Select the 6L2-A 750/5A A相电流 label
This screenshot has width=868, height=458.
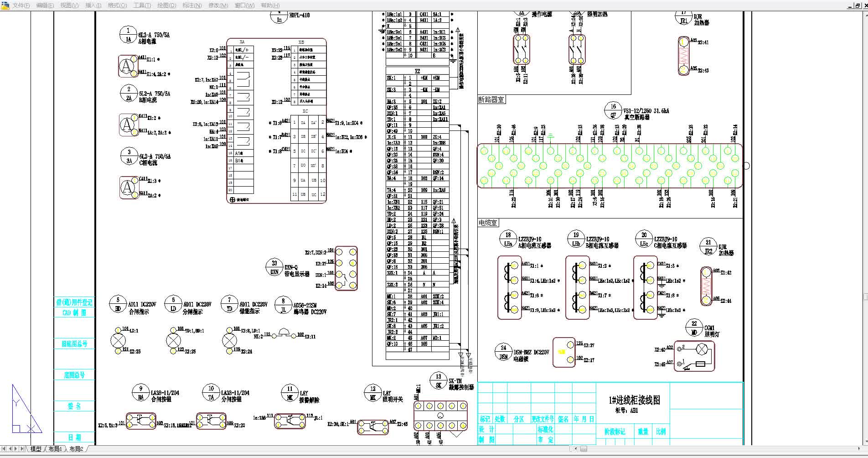coord(154,38)
